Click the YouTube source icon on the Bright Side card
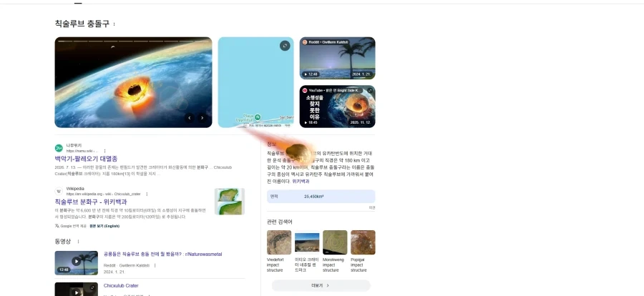Image resolution: width=644 pixels, height=296 pixels. tap(305, 90)
